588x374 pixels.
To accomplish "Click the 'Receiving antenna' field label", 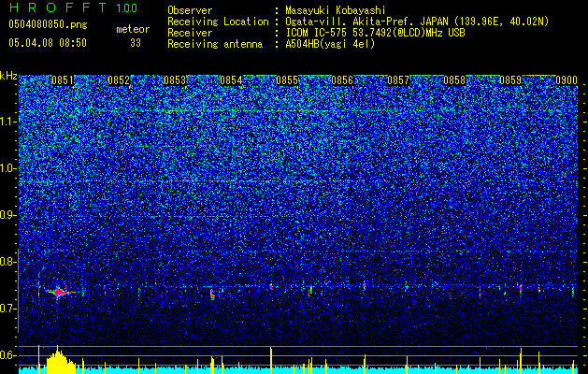I will coord(215,44).
